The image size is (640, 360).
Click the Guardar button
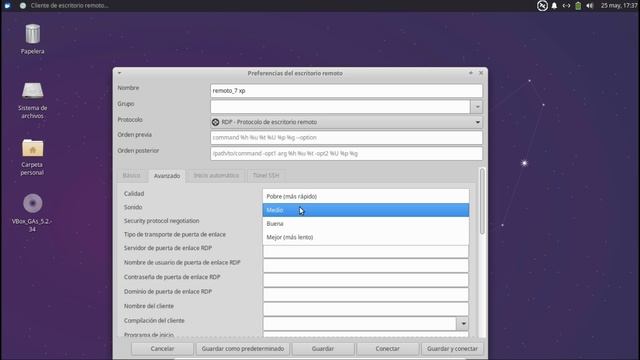pyautogui.click(x=323, y=349)
